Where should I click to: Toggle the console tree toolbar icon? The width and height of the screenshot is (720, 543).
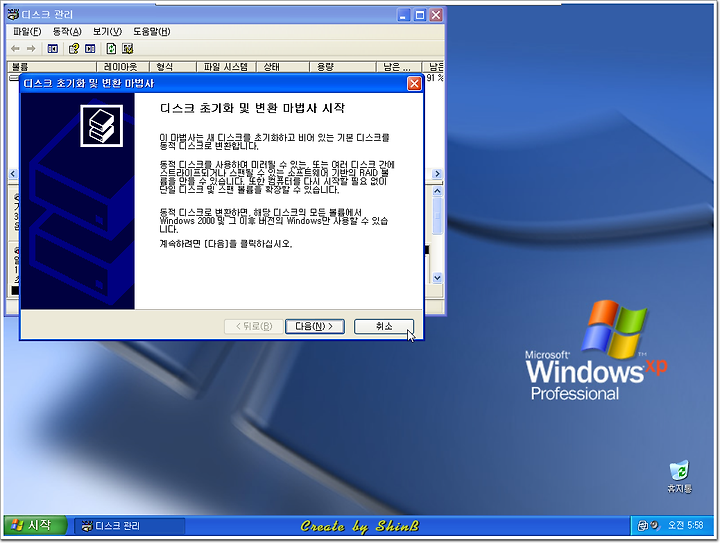53,49
